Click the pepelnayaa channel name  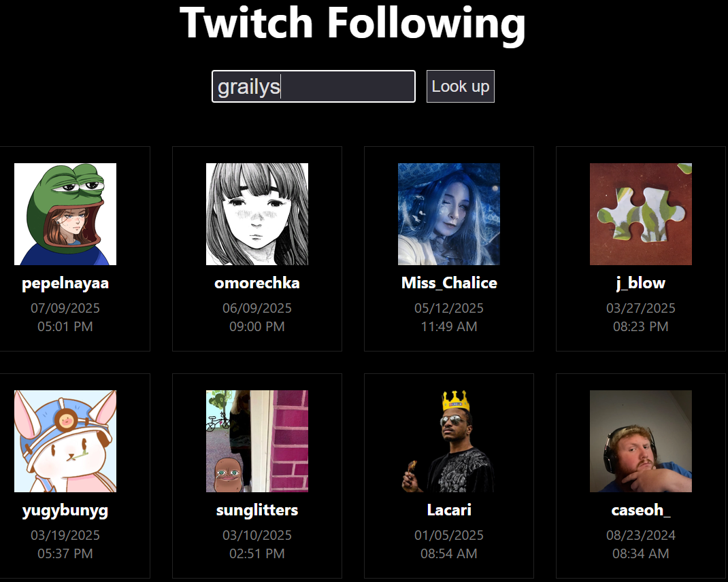(65, 283)
